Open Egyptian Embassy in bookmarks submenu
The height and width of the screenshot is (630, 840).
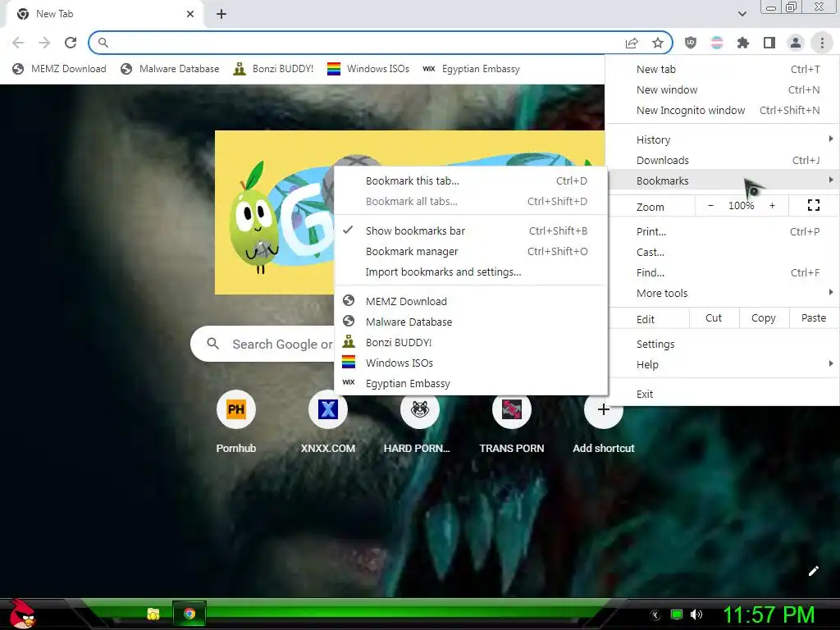coord(471,383)
